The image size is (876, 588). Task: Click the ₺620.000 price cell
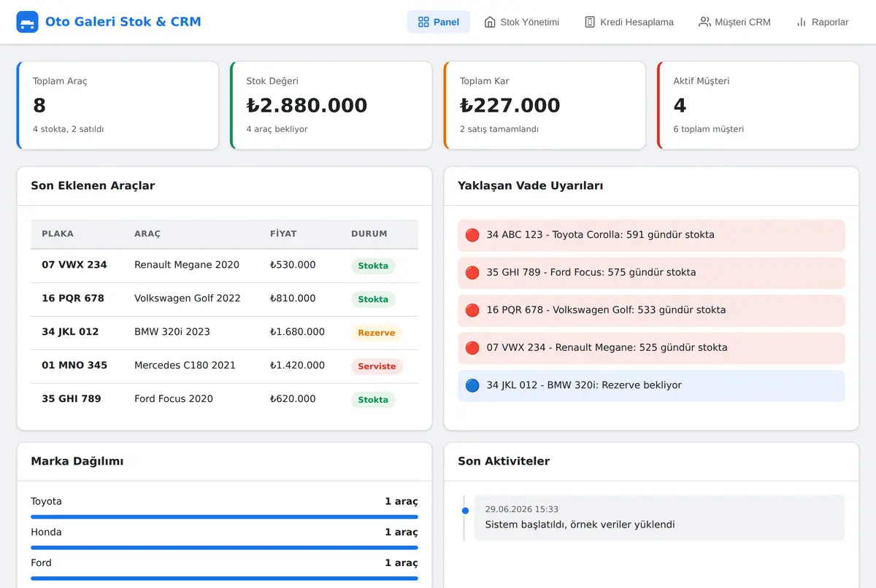pos(293,399)
